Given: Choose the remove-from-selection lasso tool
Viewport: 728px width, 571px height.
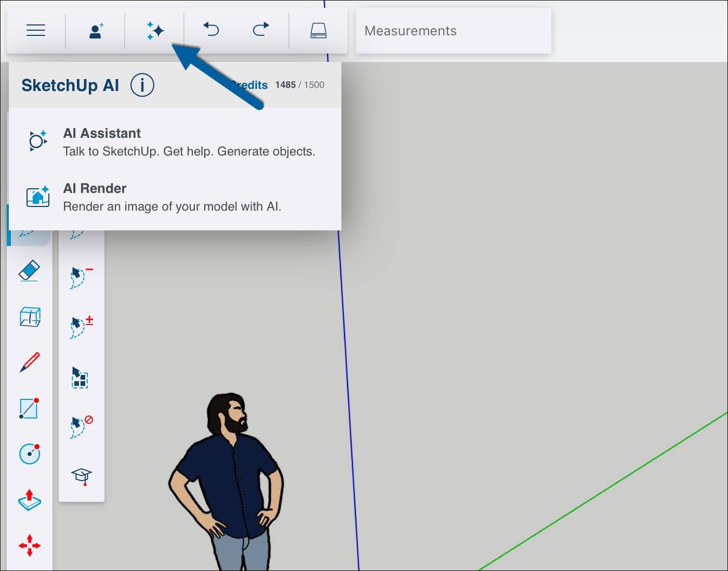Looking at the screenshot, I should click(x=81, y=274).
